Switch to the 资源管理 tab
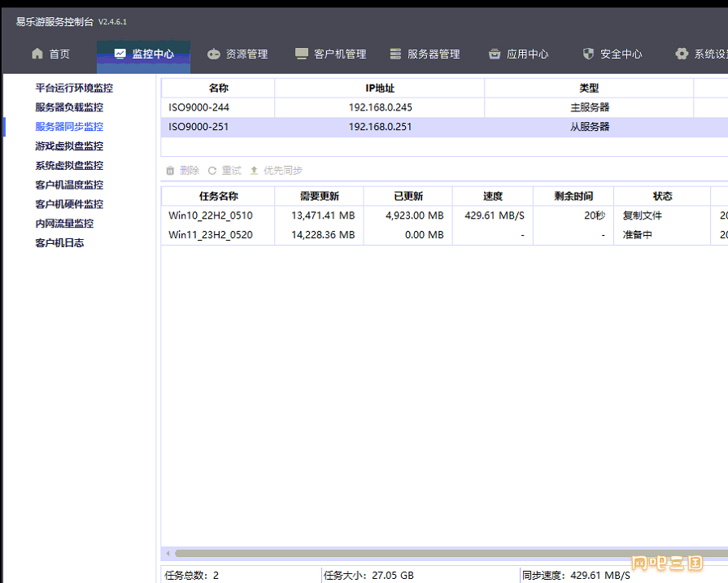This screenshot has height=583, width=728. pyautogui.click(x=238, y=54)
